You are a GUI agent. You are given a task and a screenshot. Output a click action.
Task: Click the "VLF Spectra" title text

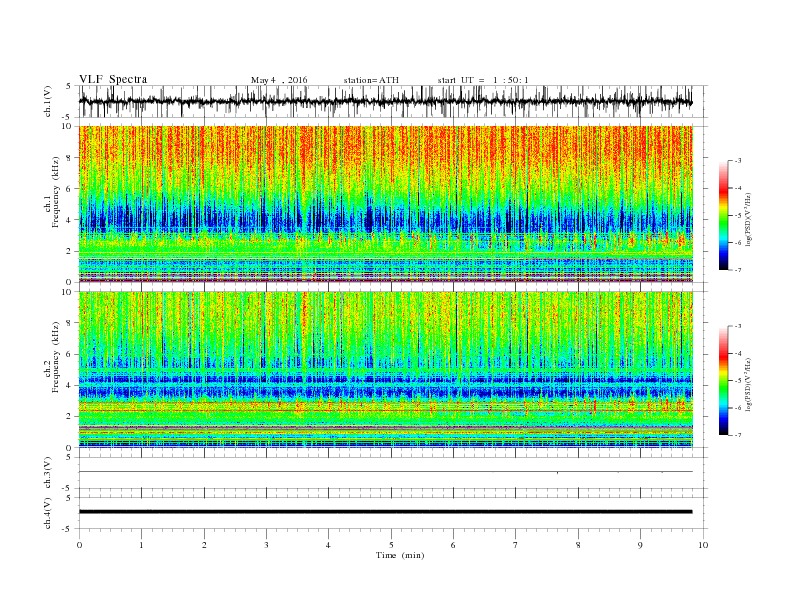point(113,79)
